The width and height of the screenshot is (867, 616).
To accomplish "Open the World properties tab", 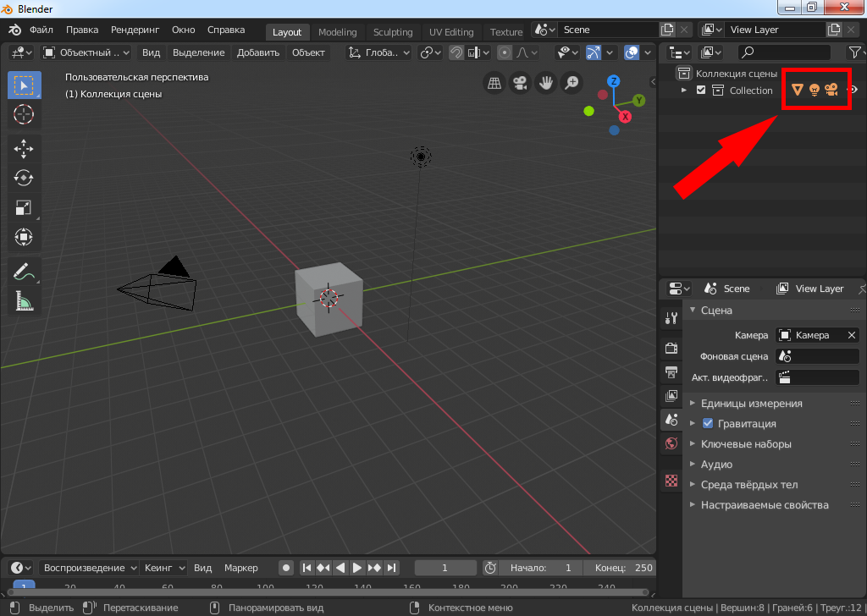I will pos(671,443).
